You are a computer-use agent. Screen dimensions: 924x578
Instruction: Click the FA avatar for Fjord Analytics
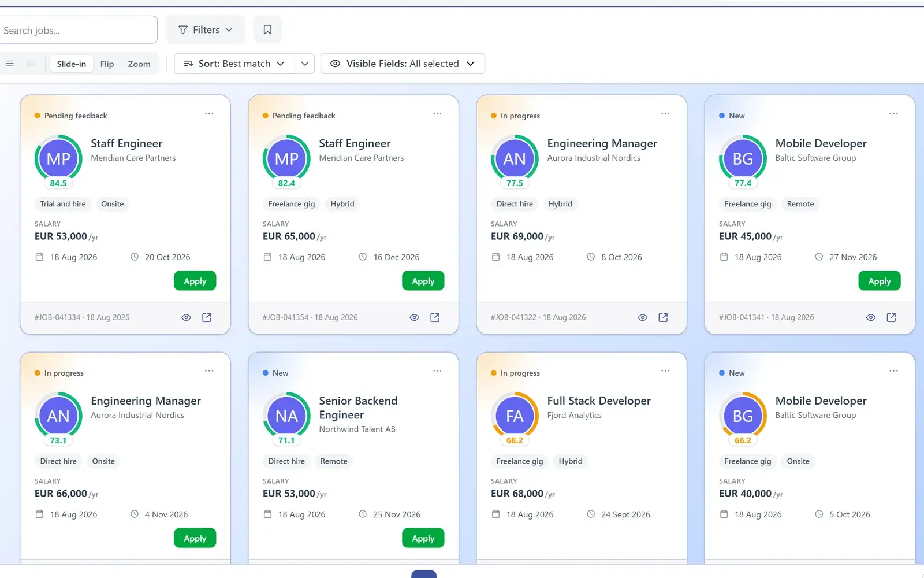pyautogui.click(x=515, y=416)
